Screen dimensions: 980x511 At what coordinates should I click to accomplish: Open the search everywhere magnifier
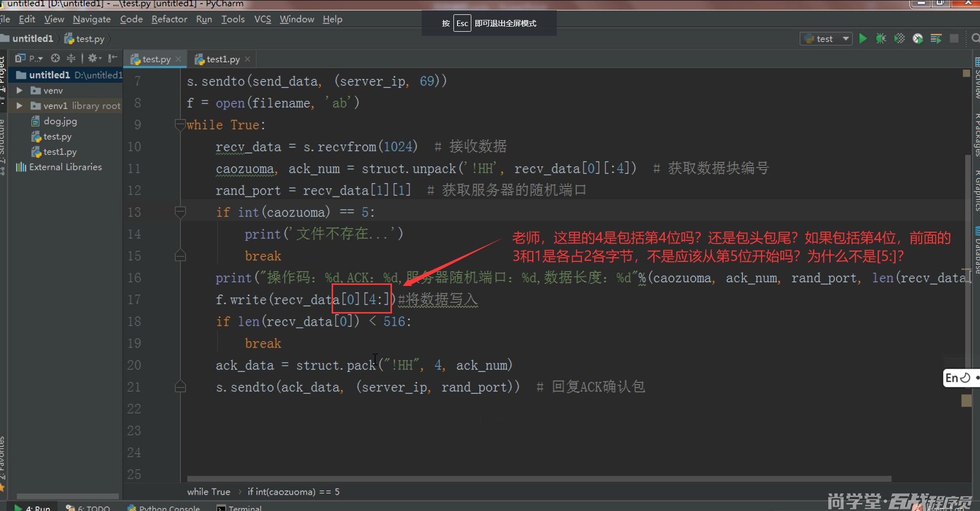click(975, 39)
